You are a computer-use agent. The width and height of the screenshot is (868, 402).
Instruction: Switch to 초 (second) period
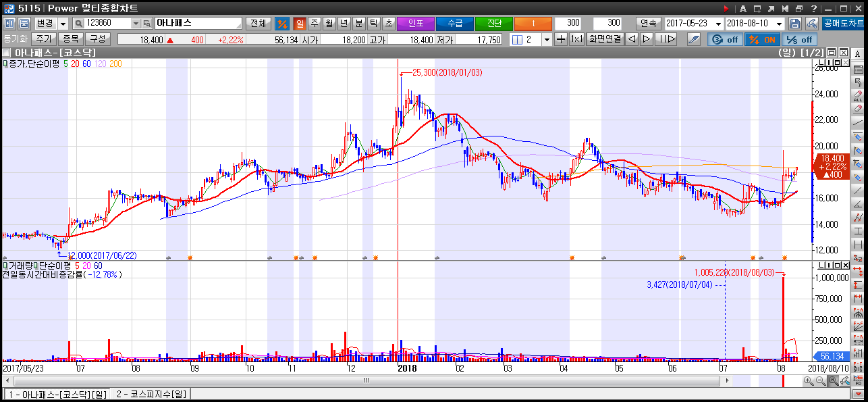click(389, 23)
